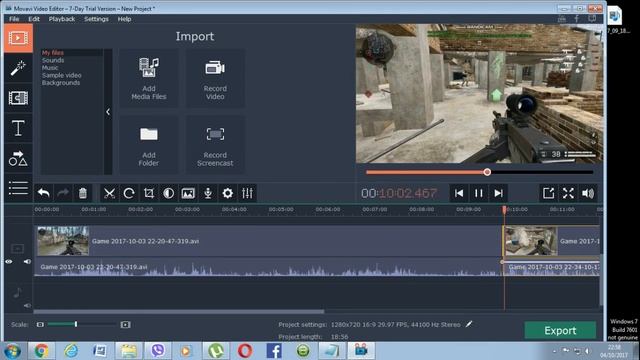Open the Import media tab icon

click(x=18, y=38)
